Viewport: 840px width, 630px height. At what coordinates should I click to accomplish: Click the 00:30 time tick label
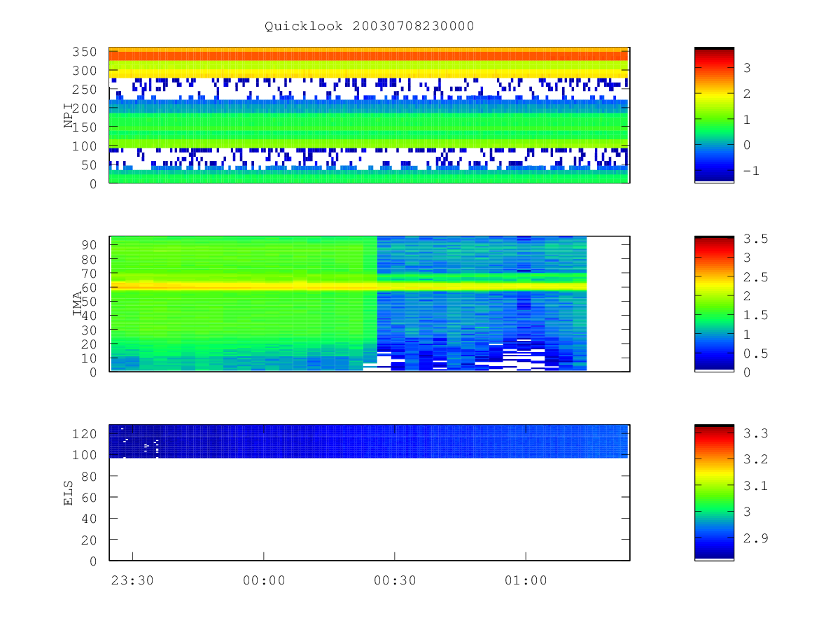pos(395,580)
